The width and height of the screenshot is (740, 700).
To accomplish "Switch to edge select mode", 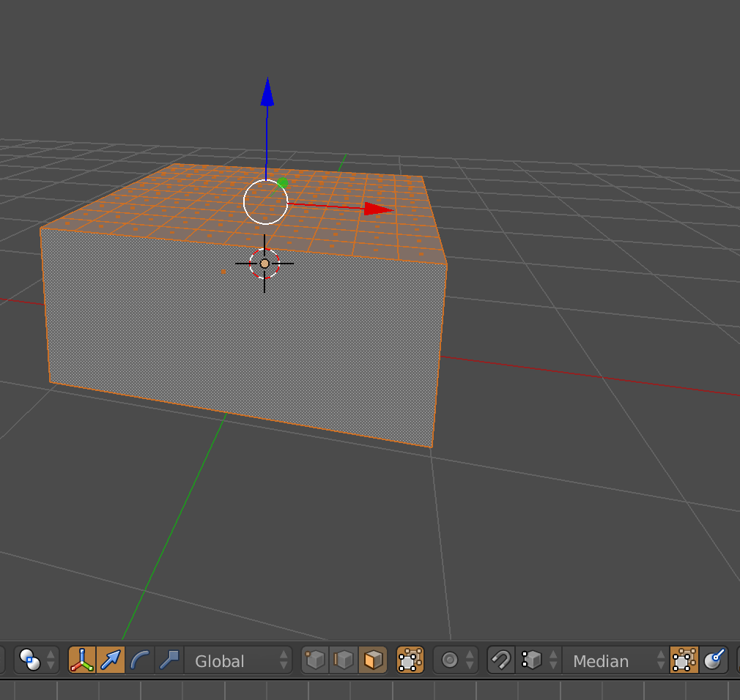I will click(x=345, y=660).
